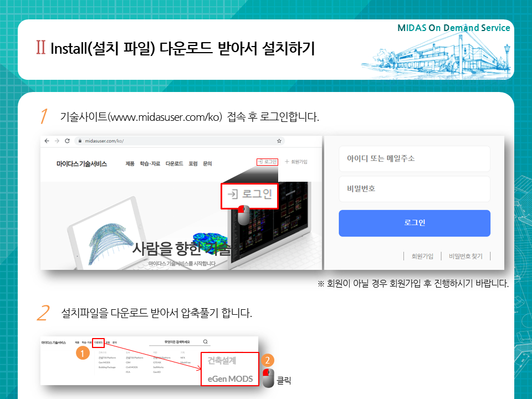532x399 pixels.
Task: Select GeoXD in the download list
Action: tap(157, 372)
